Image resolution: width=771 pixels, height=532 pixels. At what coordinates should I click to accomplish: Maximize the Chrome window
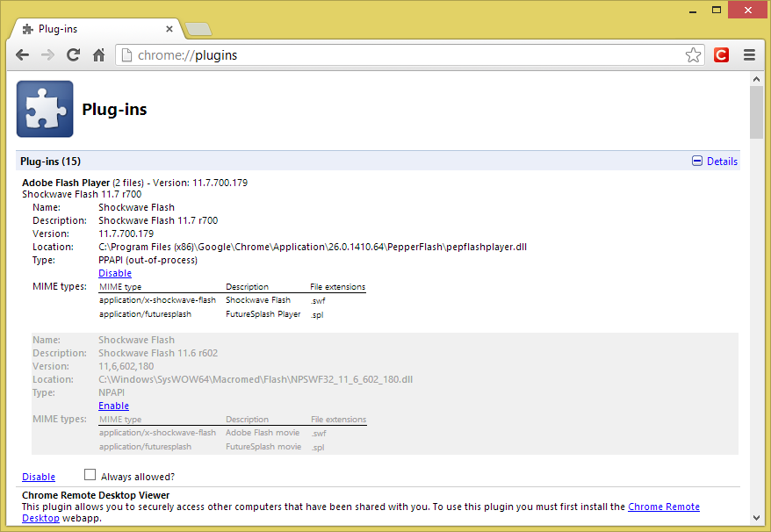717,11
